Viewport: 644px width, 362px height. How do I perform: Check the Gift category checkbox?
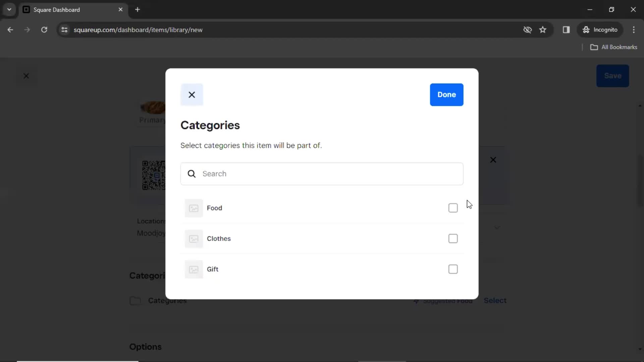click(453, 269)
